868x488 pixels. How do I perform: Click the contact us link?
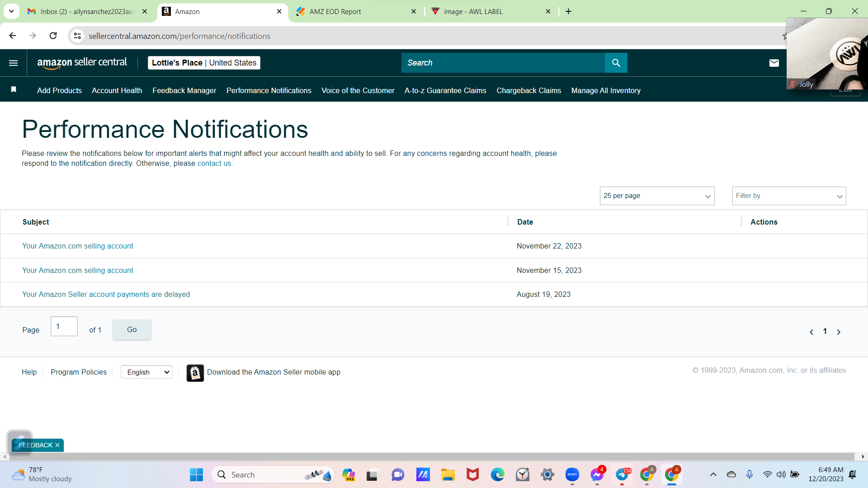[214, 163]
